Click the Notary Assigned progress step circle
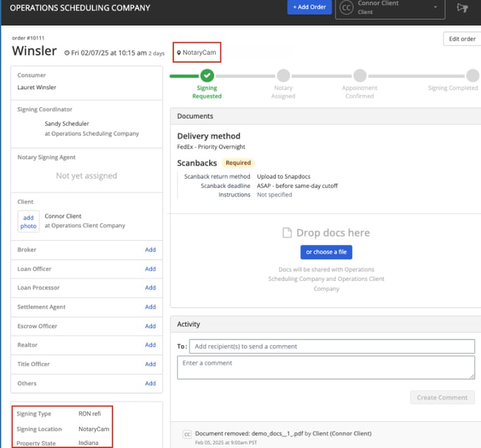This screenshot has width=481, height=448. click(283, 75)
